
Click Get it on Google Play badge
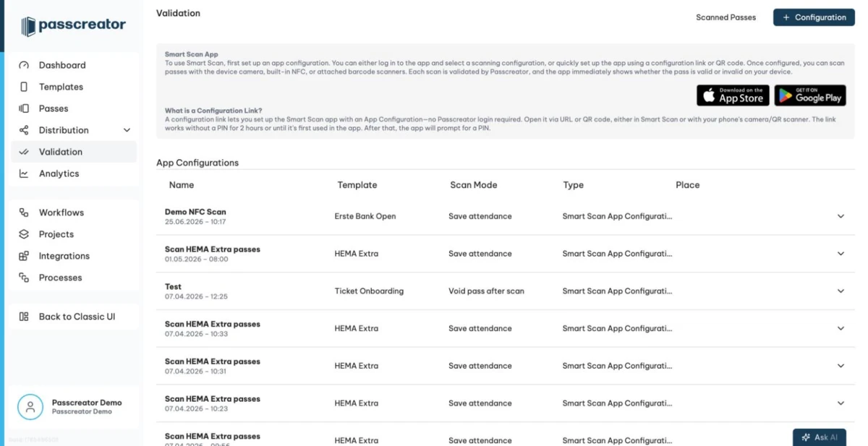click(x=810, y=95)
